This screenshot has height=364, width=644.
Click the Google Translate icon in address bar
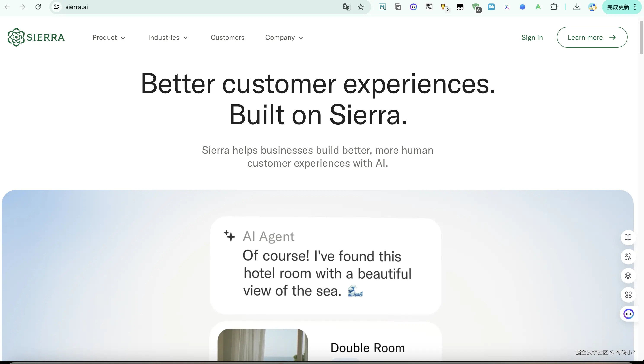click(x=346, y=7)
